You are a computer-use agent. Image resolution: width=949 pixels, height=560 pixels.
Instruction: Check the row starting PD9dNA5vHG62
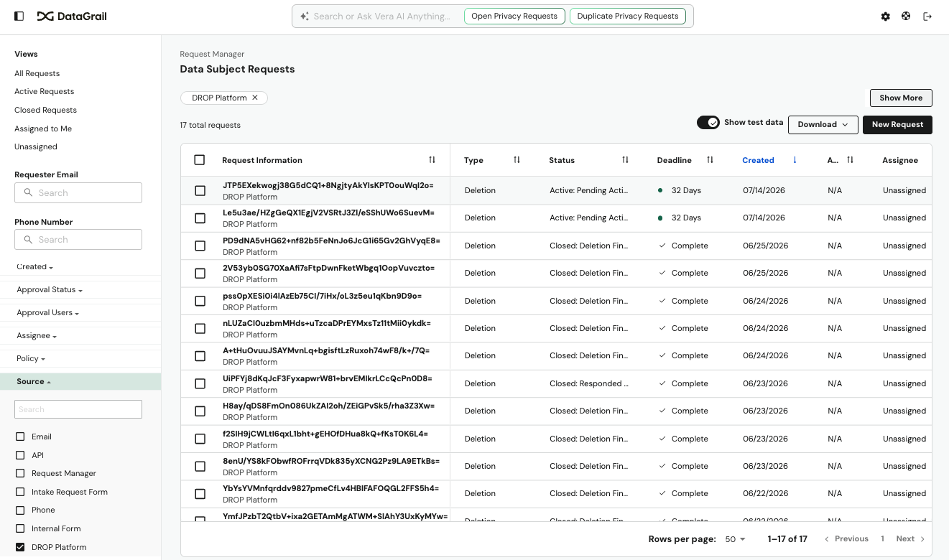(200, 246)
